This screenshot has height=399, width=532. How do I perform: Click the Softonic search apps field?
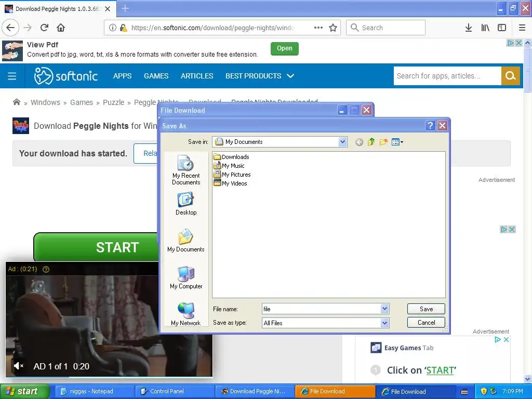pyautogui.click(x=447, y=76)
